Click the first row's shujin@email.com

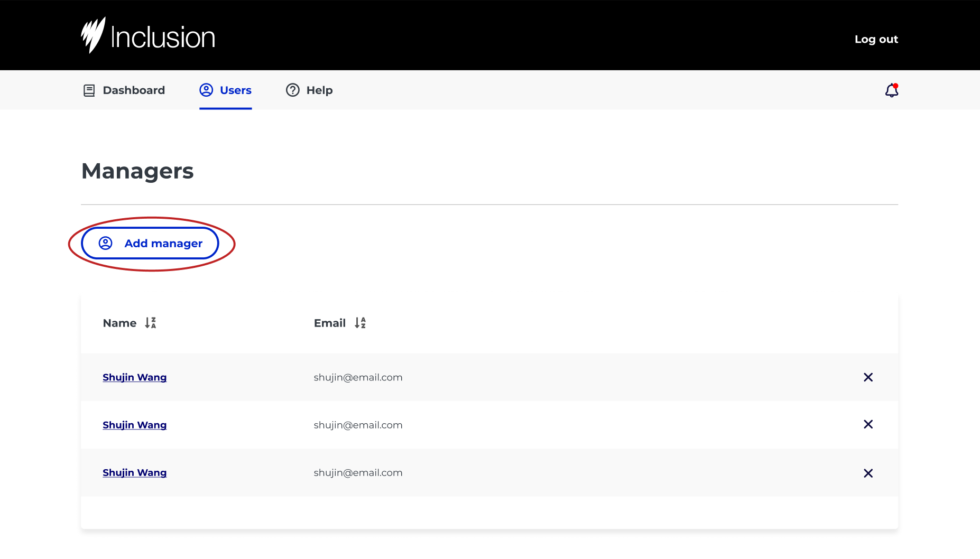pyautogui.click(x=358, y=377)
